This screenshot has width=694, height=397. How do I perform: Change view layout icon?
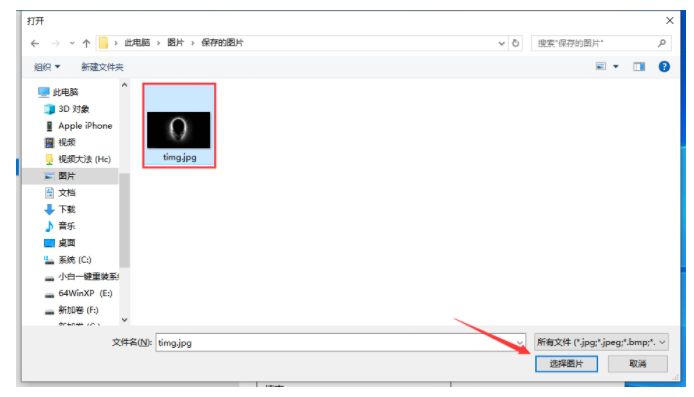tap(601, 67)
